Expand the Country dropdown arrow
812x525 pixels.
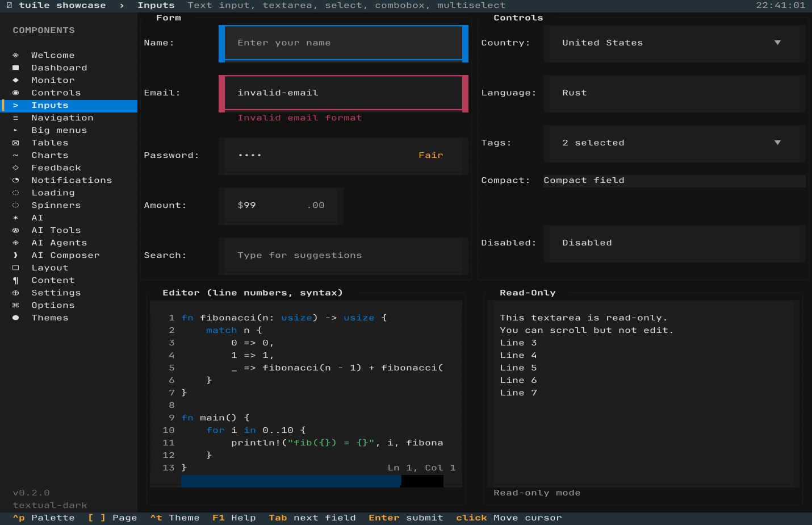(x=777, y=43)
